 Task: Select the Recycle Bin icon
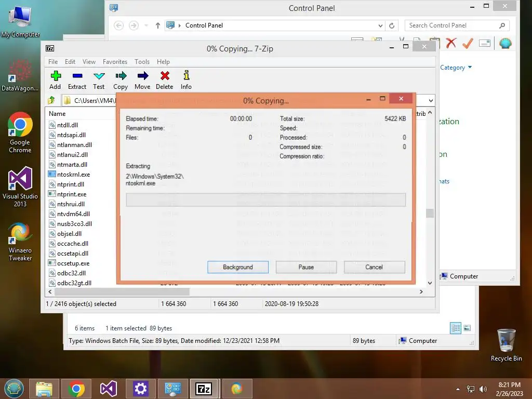pos(506,345)
